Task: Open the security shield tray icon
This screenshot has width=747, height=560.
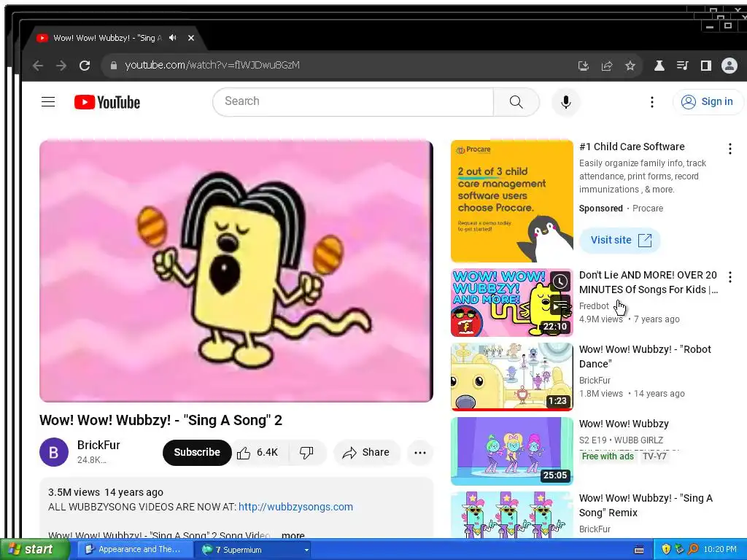Action: (x=666, y=550)
